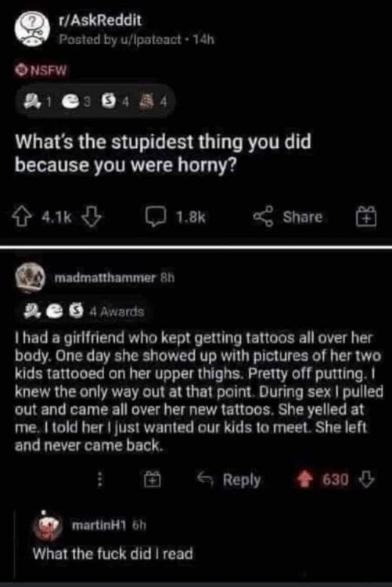
Task: Downvote the AskReddit post
Action: (92, 218)
